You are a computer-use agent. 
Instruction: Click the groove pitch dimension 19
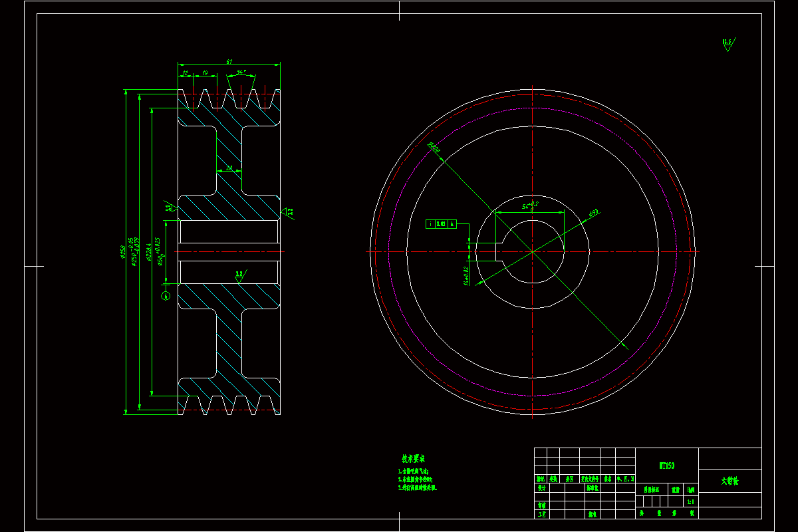tap(205, 72)
